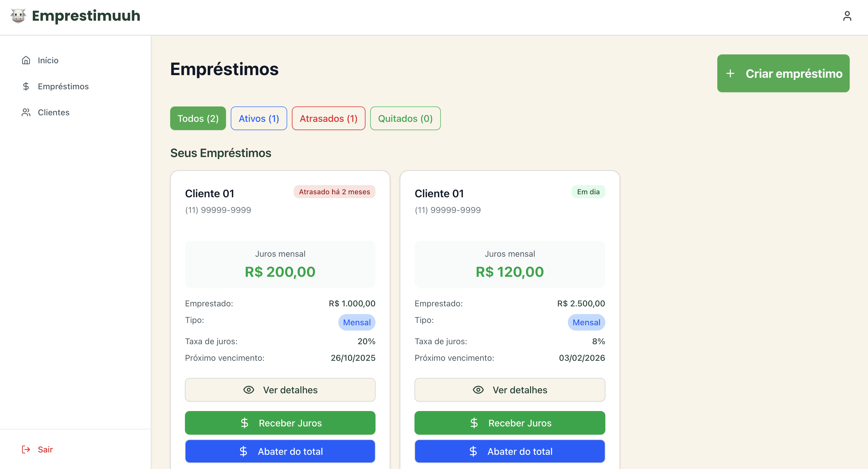The image size is (868, 469).
Task: Select Clientes in the navigation menu
Action: click(53, 112)
